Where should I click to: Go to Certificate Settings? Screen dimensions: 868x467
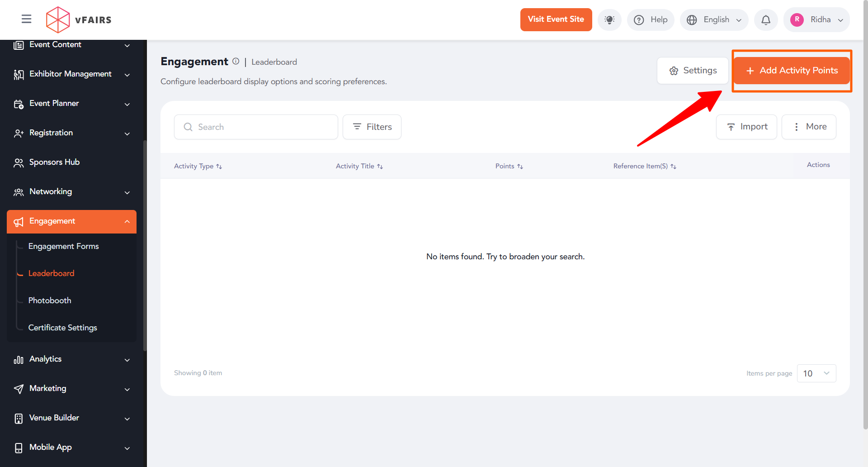tap(62, 328)
